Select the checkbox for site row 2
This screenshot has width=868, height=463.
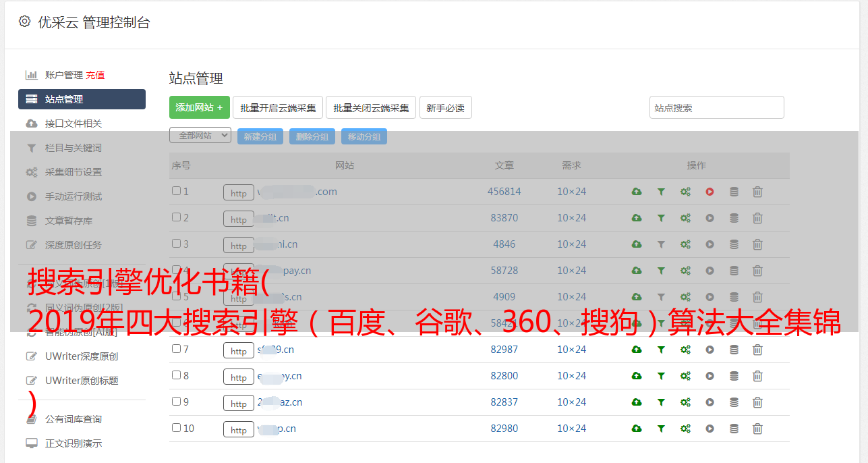[176, 217]
